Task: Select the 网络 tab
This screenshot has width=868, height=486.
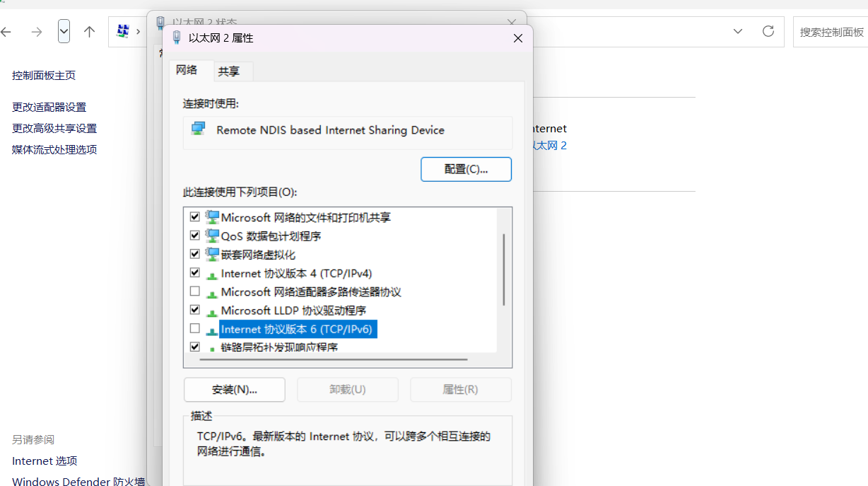Action: click(x=187, y=71)
